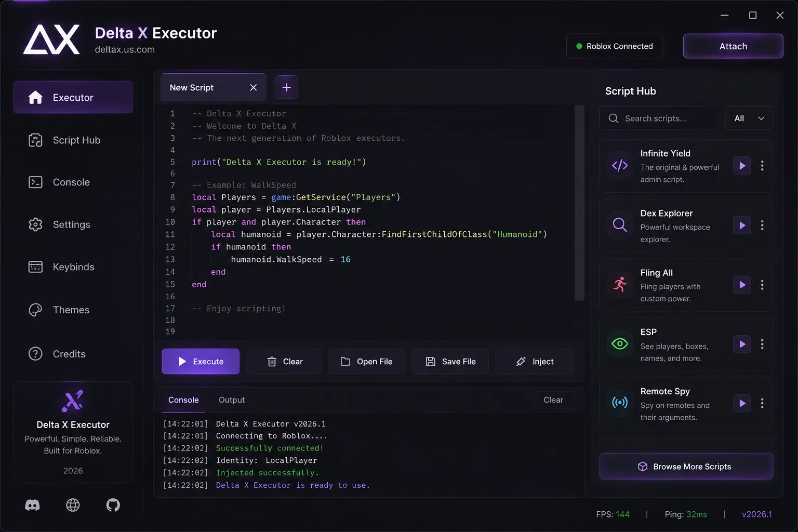The height and width of the screenshot is (532, 798).
Task: Open more options for Remote Spy
Action: pos(762,403)
